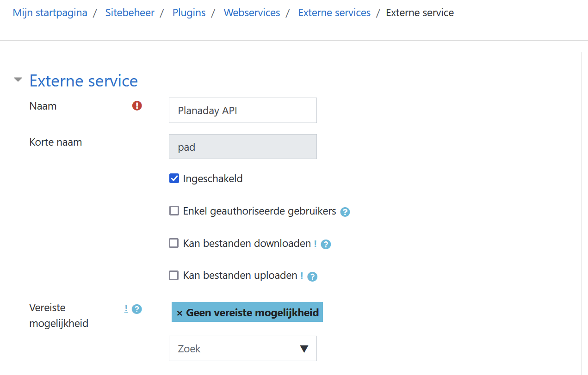Viewport: 588px width, 375px height.
Task: Open help icon beside Vereiste mogelijkheid label
Action: click(x=136, y=309)
